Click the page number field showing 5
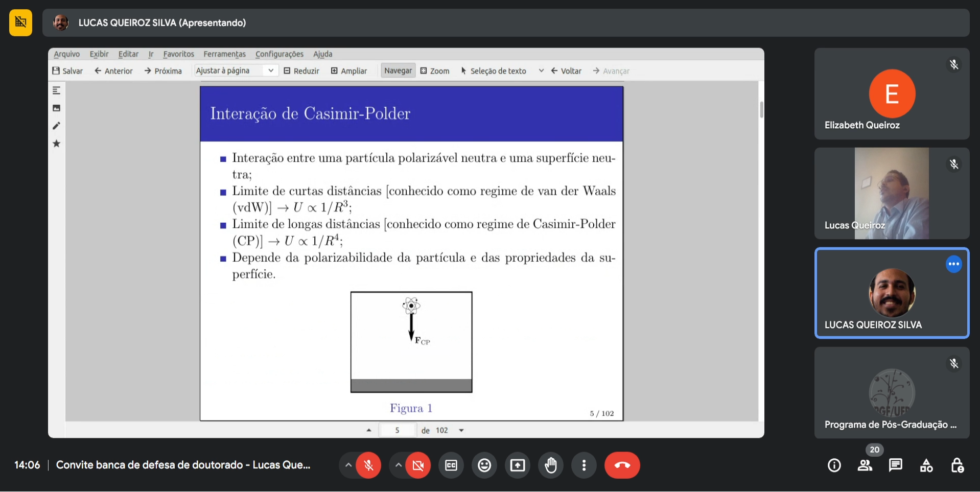 click(x=397, y=430)
